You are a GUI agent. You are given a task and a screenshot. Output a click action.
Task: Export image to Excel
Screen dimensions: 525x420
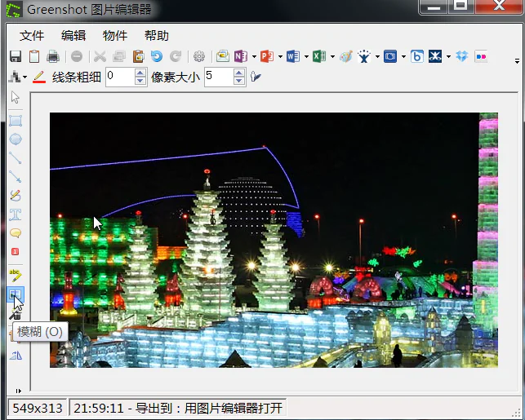coord(319,56)
